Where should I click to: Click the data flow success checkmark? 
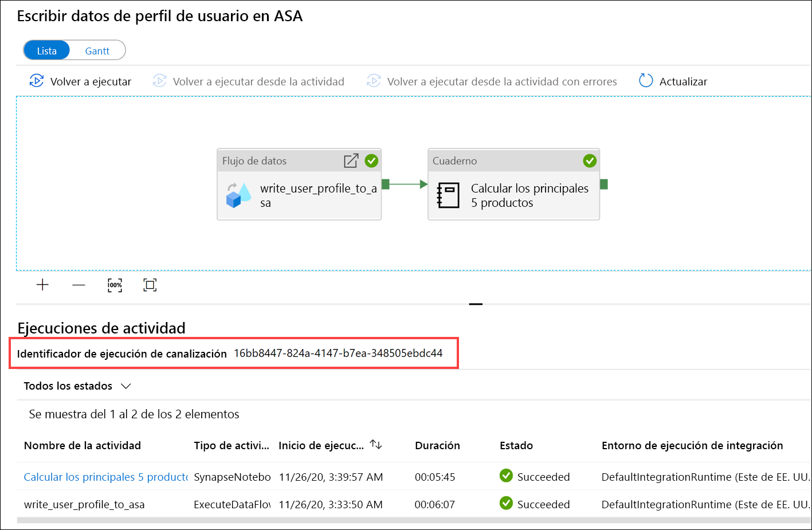coord(371,160)
